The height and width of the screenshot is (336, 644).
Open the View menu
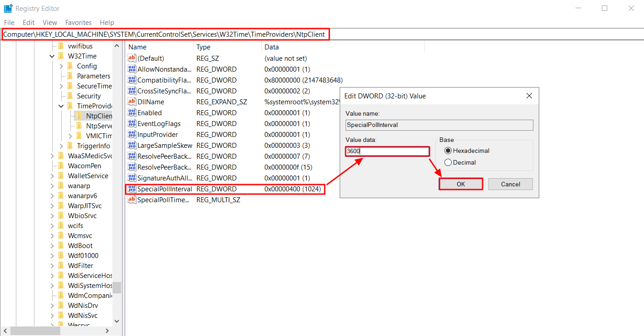50,22
